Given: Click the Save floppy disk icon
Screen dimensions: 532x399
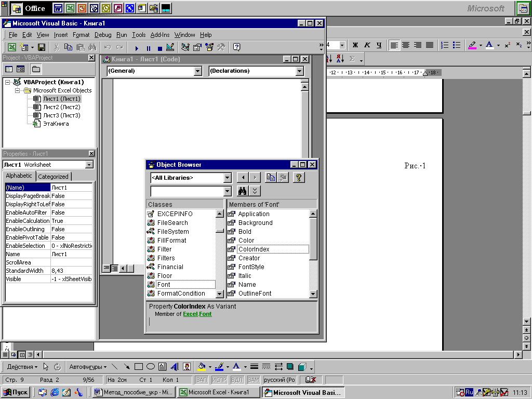Looking at the screenshot, I should tap(42, 47).
